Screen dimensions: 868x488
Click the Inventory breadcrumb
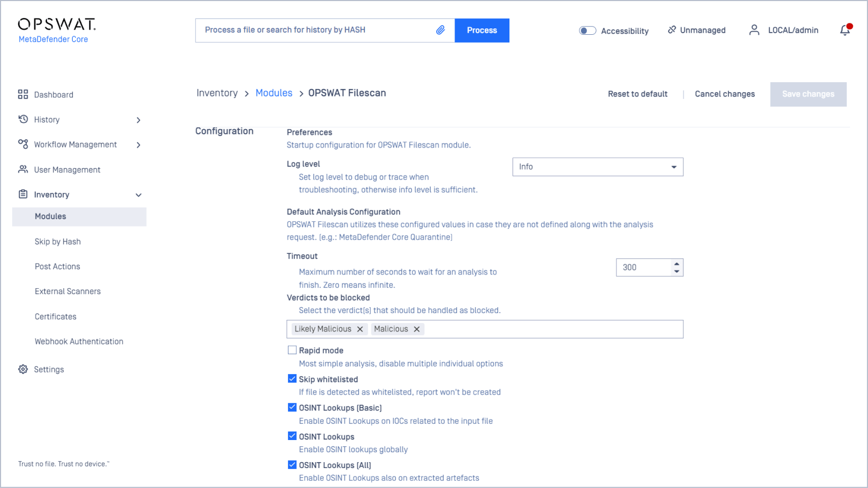pyautogui.click(x=217, y=93)
